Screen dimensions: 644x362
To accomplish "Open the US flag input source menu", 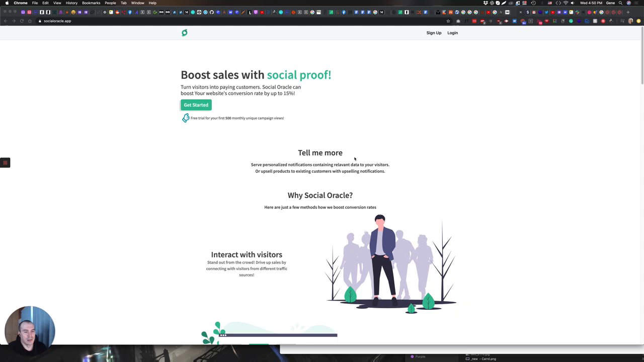I will 550,3.
